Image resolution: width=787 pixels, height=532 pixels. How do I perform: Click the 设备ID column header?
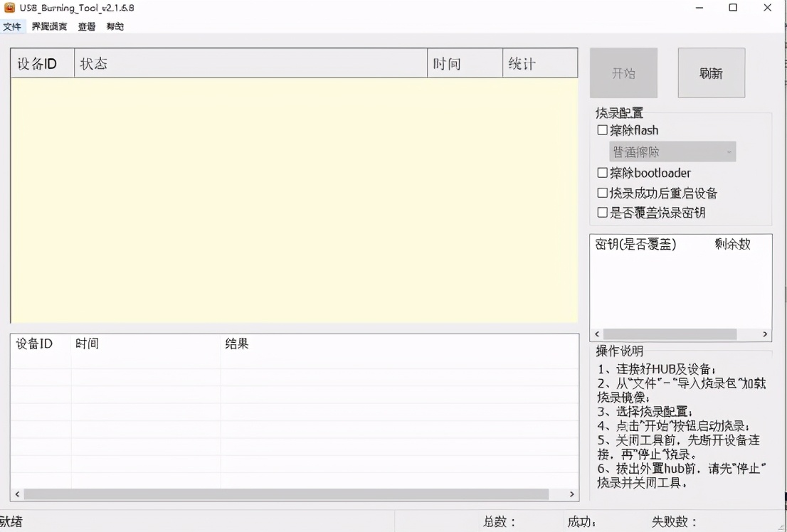[41, 63]
